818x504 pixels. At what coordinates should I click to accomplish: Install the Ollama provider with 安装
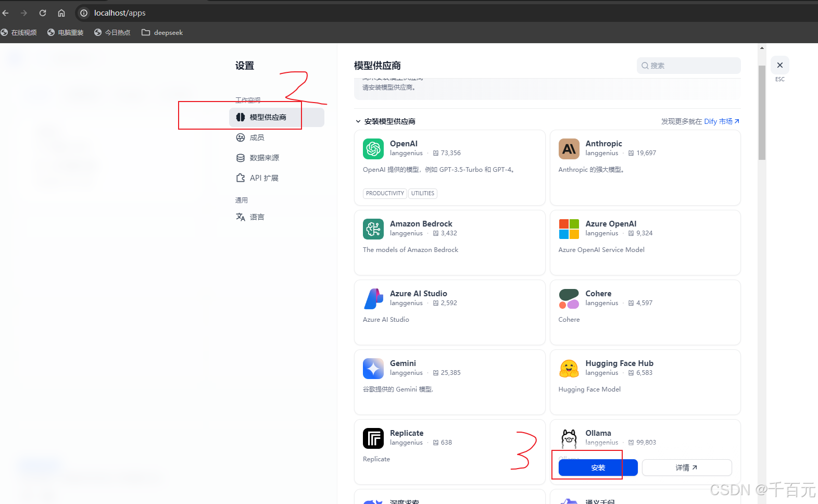click(598, 468)
